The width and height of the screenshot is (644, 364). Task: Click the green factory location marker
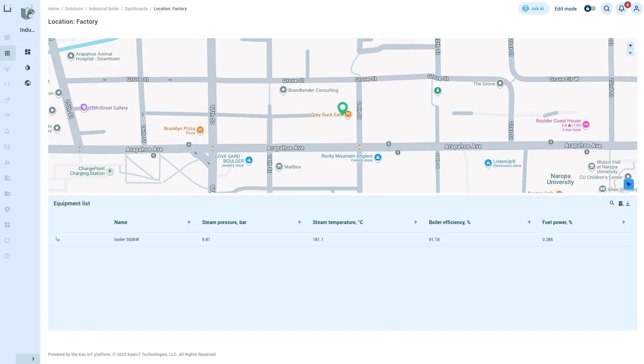click(x=343, y=108)
